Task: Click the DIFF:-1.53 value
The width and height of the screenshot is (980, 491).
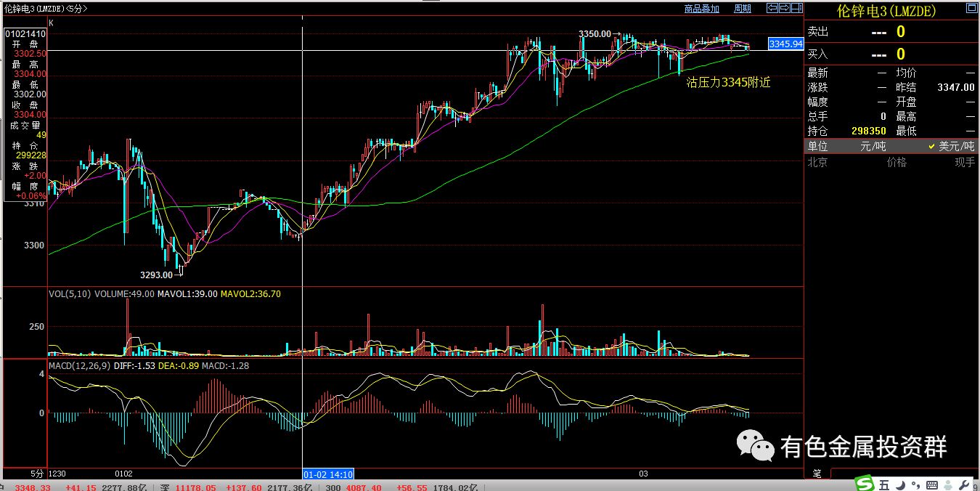Action: pos(134,365)
